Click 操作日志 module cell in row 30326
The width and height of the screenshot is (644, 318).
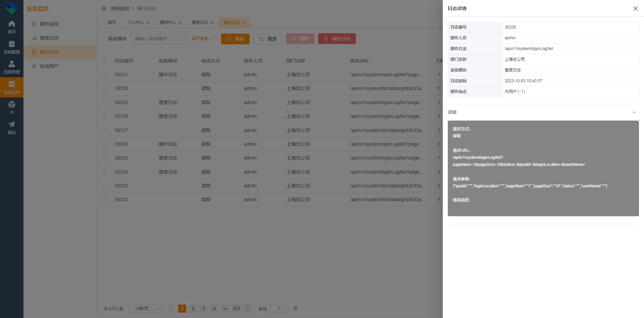tap(168, 144)
